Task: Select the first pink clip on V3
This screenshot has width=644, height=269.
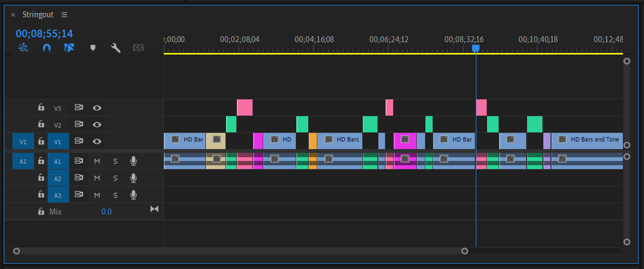Action: click(245, 107)
